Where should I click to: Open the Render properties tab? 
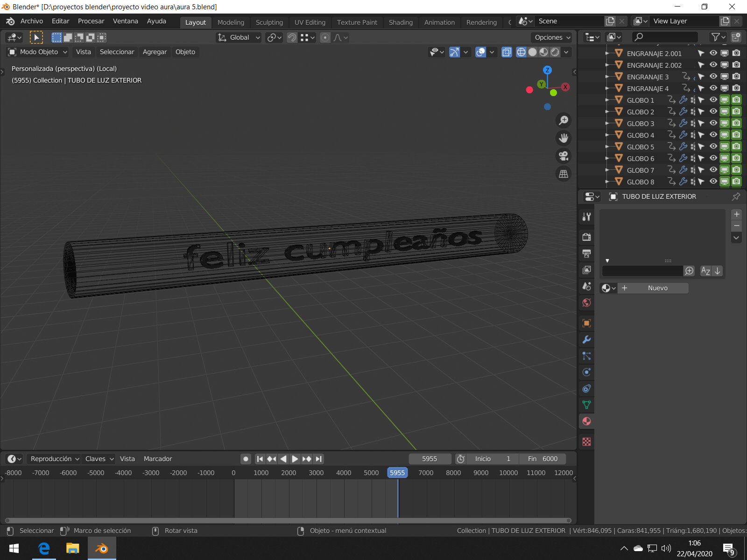coord(587,237)
